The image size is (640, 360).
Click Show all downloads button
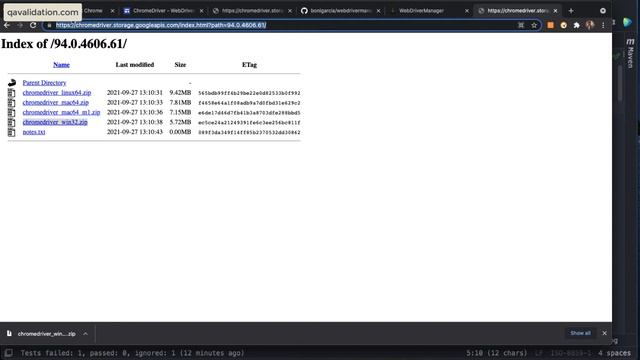[580, 333]
